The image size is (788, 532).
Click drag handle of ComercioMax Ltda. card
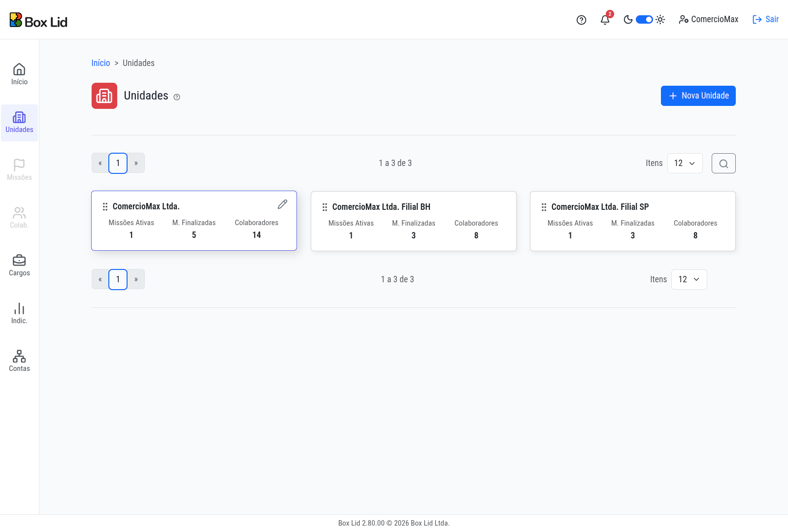point(105,206)
